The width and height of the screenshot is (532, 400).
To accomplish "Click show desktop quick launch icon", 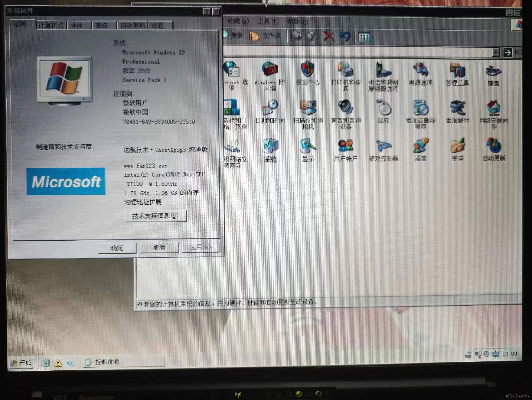I will 46,363.
